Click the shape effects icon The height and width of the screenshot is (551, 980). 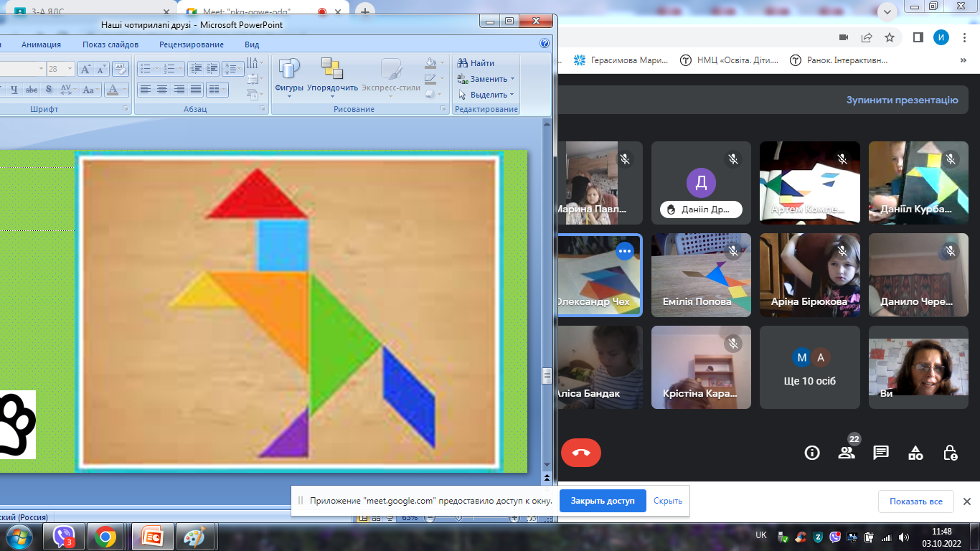click(430, 93)
